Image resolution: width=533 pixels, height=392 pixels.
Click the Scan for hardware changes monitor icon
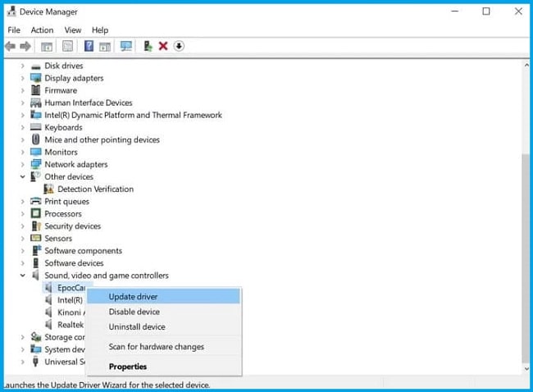pos(126,46)
